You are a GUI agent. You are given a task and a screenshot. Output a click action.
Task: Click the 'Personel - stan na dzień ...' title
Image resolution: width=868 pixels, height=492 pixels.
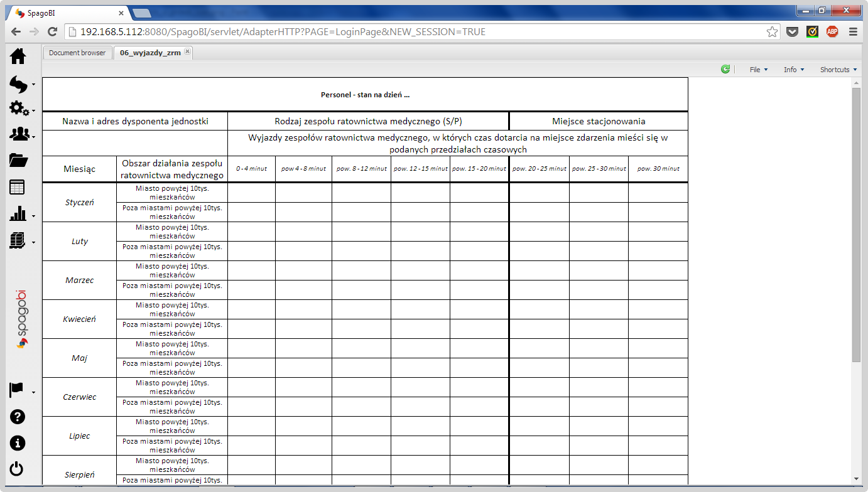tap(365, 95)
